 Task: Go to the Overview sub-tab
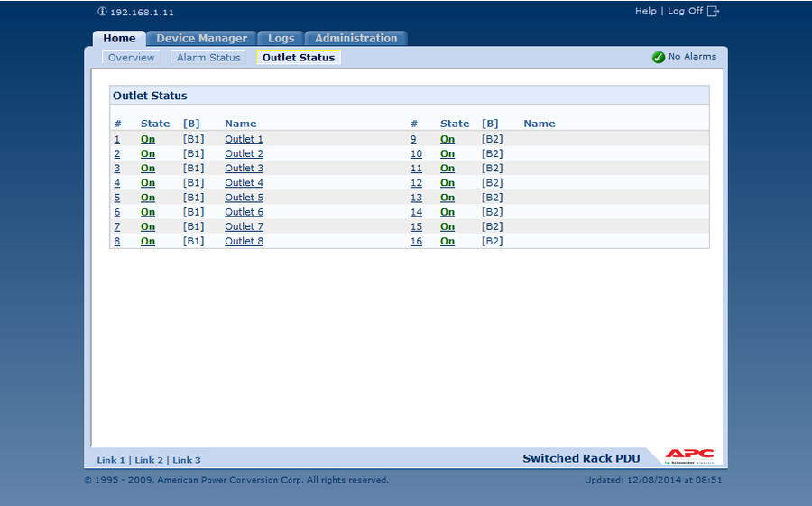point(132,57)
